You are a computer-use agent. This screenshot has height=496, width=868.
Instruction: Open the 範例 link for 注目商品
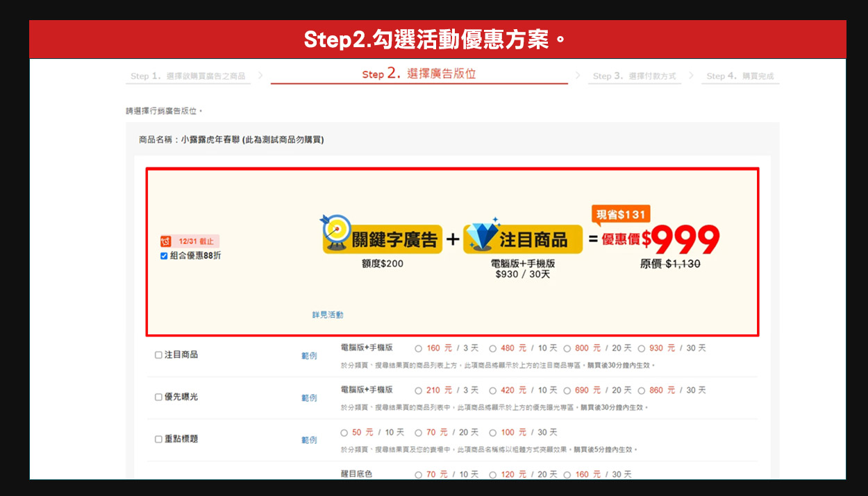pyautogui.click(x=309, y=356)
